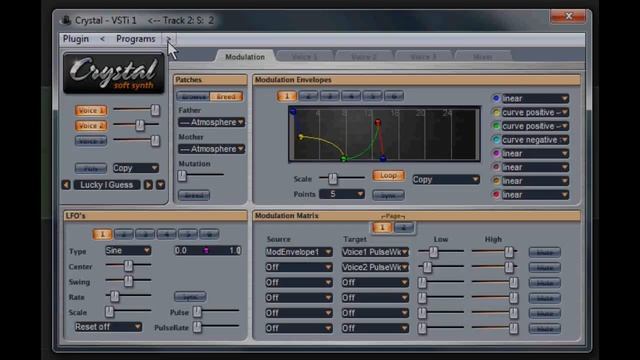Click the LFO 0.0 to 1.0 value display
Viewport: 640px width, 360px height.
[x=208, y=251]
